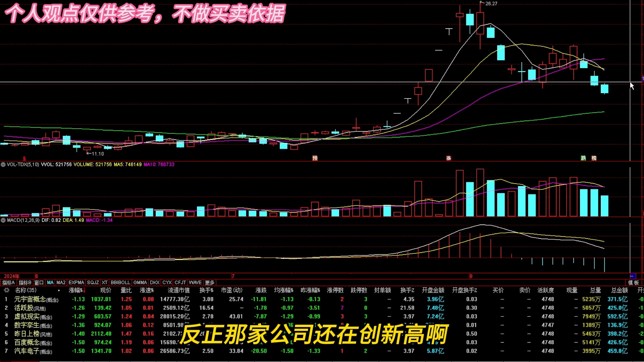Sort by 总量 column header

[595, 290]
